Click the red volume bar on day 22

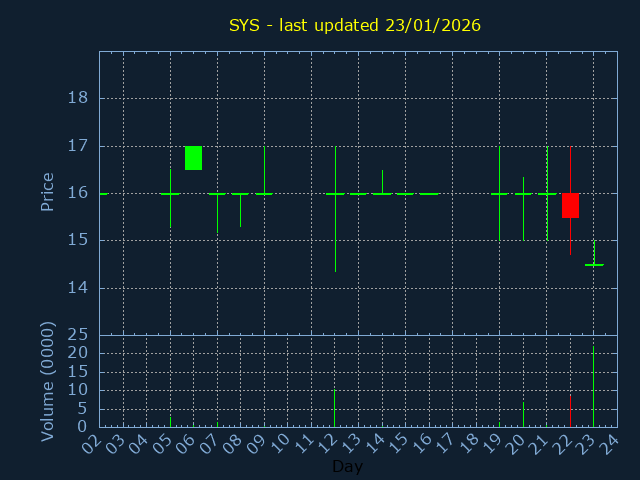570,410
